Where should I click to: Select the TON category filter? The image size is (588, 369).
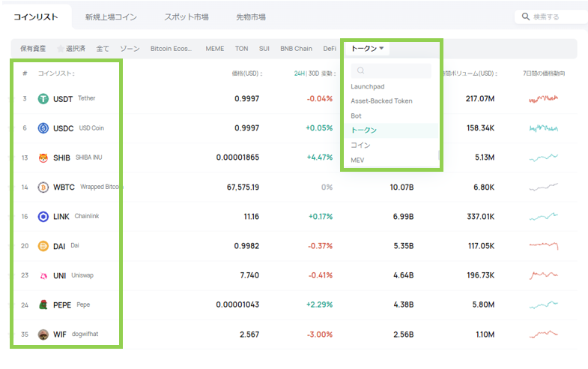pyautogui.click(x=241, y=49)
